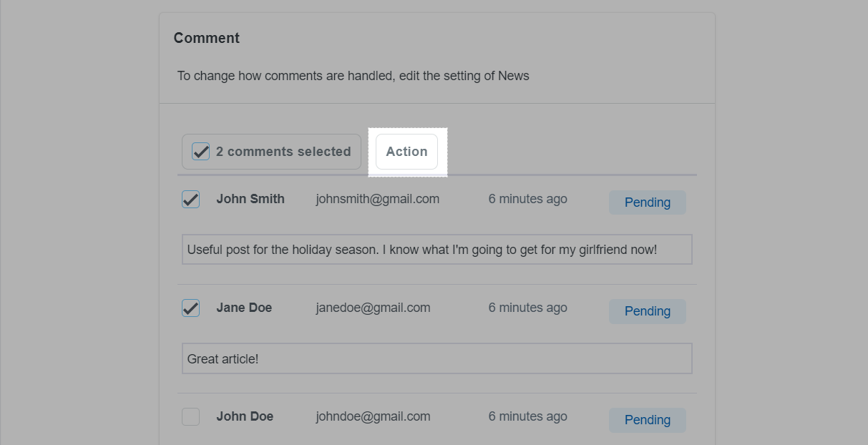The width and height of the screenshot is (868, 445).
Task: Click John Doe's Pending status badge
Action: 648,420
